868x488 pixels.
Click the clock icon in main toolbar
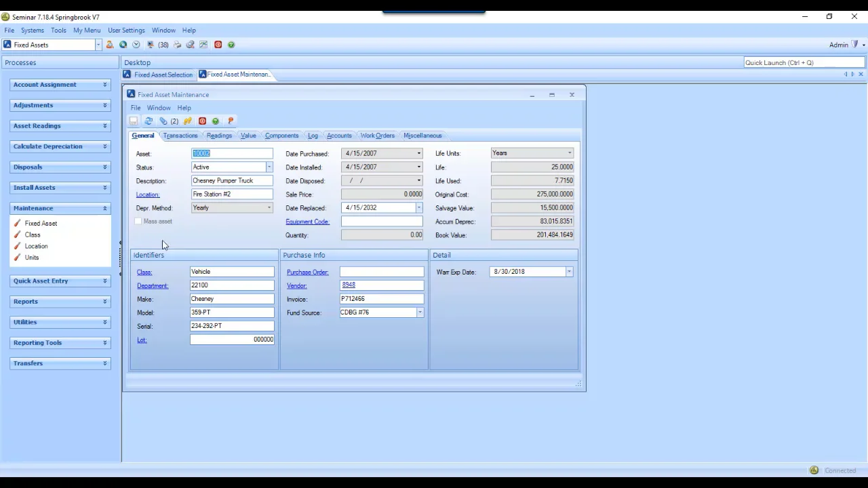click(136, 45)
